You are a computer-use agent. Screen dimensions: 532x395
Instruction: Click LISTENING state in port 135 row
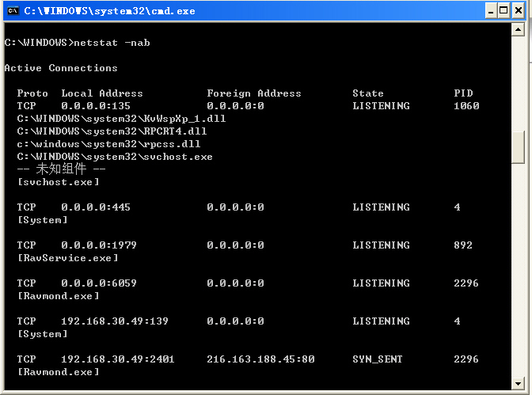(x=382, y=106)
